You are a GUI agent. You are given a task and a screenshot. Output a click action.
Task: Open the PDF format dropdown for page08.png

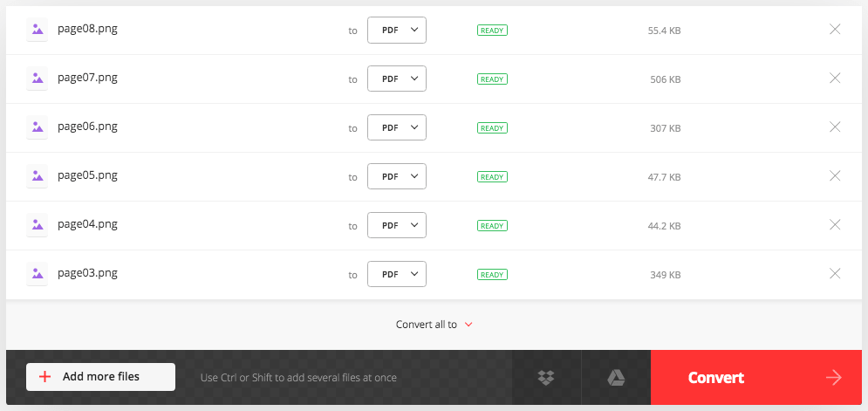click(x=397, y=30)
